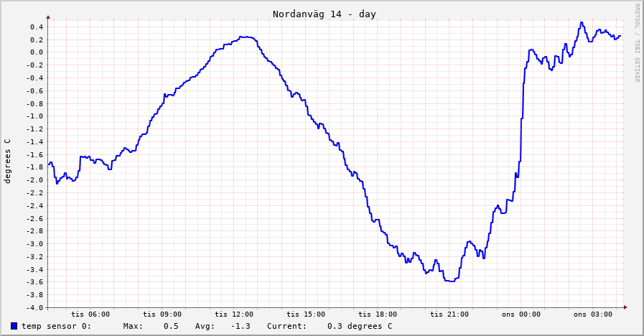
Task: Click the 0.4 y-axis tick label
Action: (36, 27)
